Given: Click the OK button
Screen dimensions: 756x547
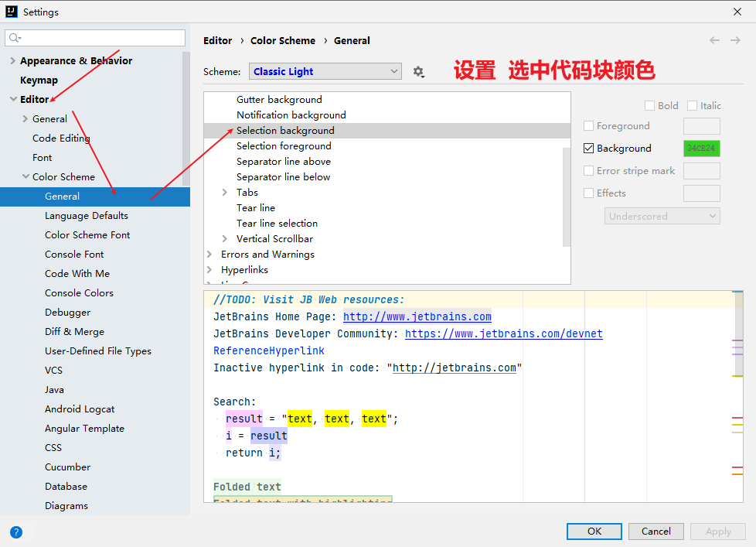Looking at the screenshot, I should click(x=594, y=531).
